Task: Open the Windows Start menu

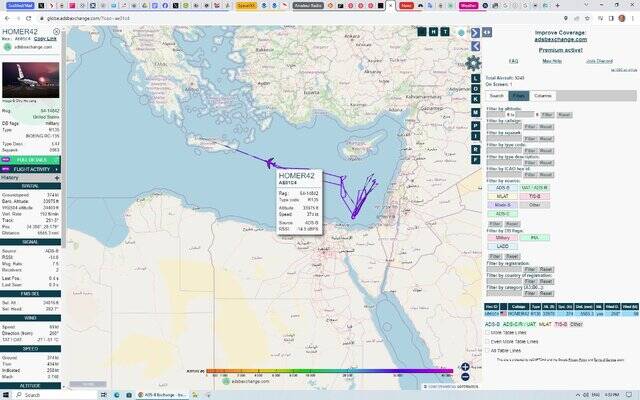Action: (6, 395)
